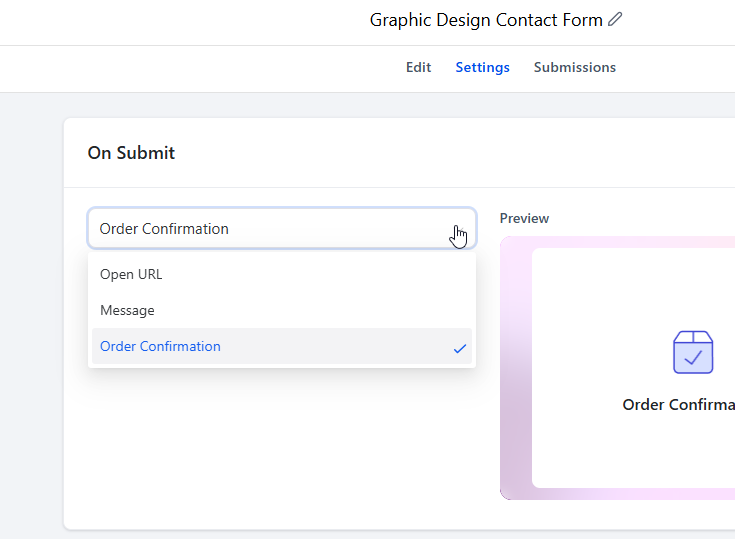Click the Order Confirmation heading in the preview
The width and height of the screenshot is (735, 539).
point(678,404)
